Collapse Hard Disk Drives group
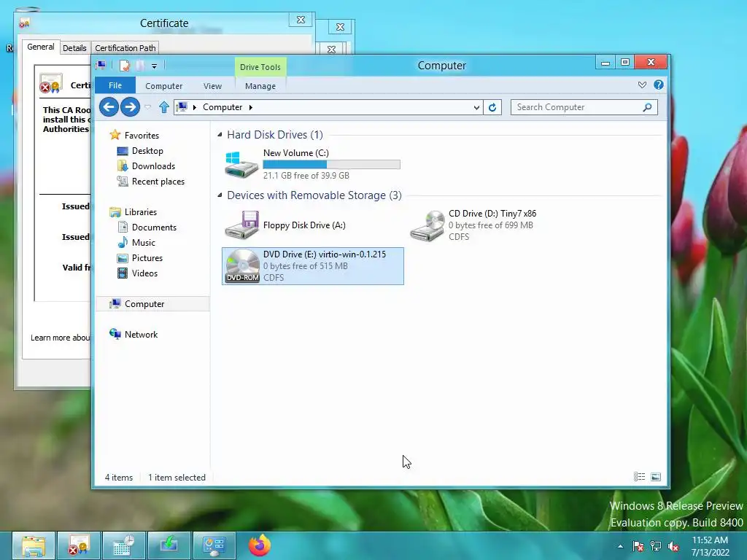Viewport: 747px width, 560px height. (220, 135)
